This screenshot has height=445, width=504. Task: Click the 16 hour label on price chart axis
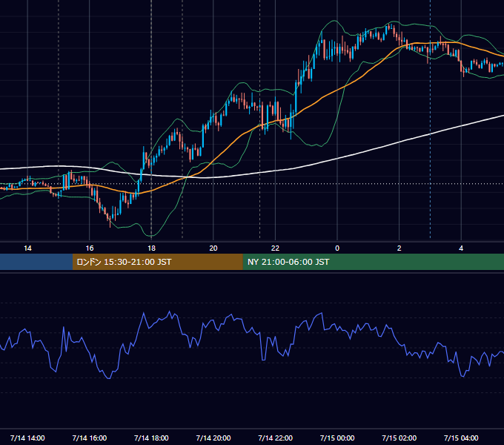point(90,248)
